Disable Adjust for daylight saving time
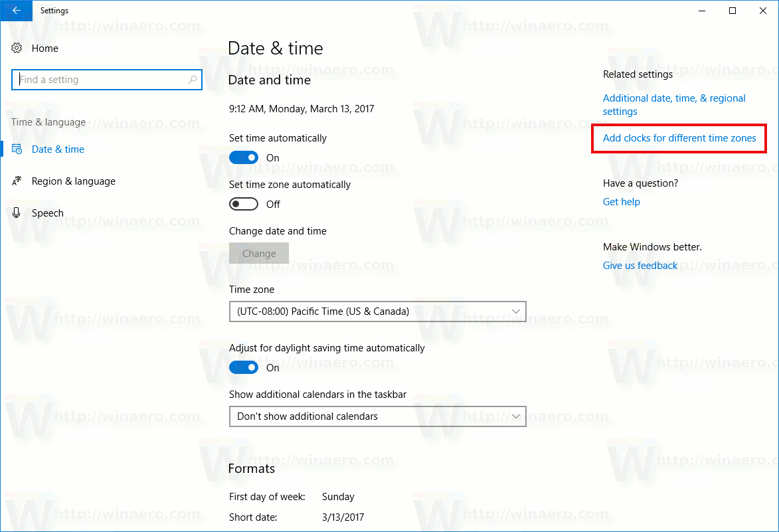 (x=244, y=367)
